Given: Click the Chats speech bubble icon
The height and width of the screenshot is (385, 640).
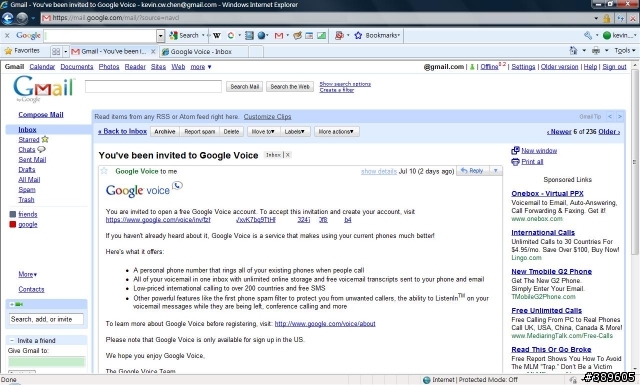Looking at the screenshot, I should point(41,149).
